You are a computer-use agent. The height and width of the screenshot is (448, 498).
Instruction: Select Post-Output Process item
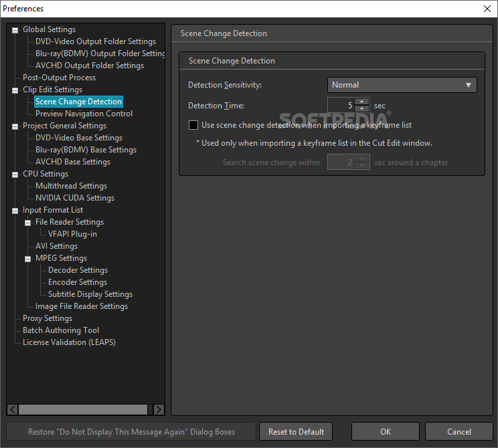(59, 78)
